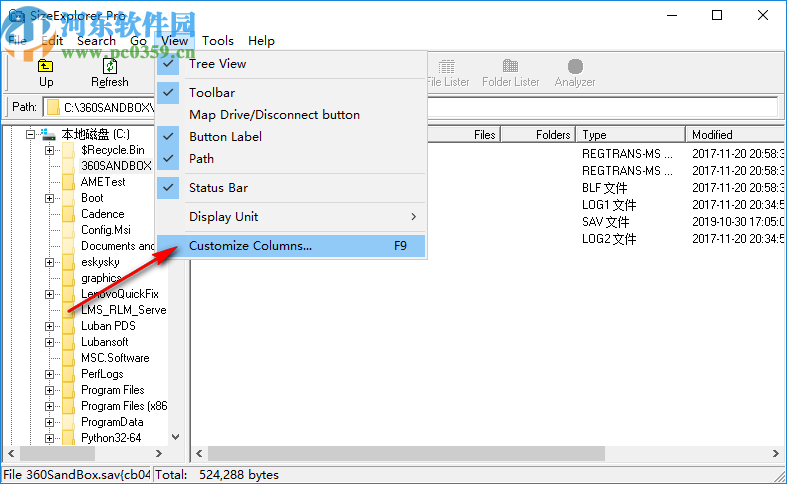This screenshot has width=787, height=484.
Task: Sort by the Modified column header
Action: (x=735, y=135)
